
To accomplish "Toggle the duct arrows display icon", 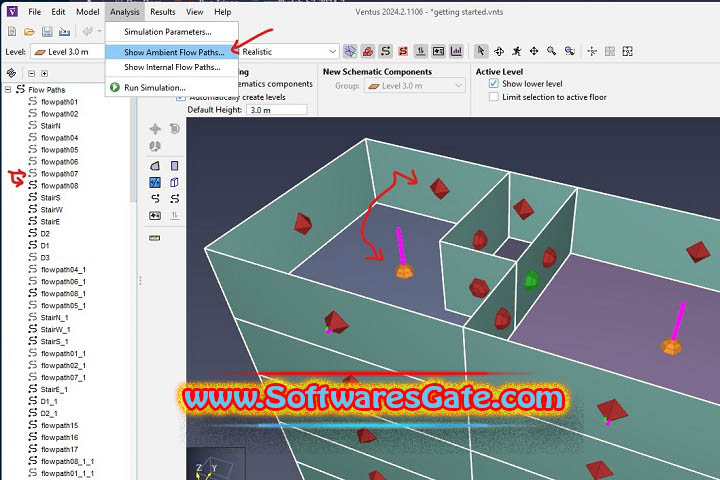I will [x=421, y=51].
